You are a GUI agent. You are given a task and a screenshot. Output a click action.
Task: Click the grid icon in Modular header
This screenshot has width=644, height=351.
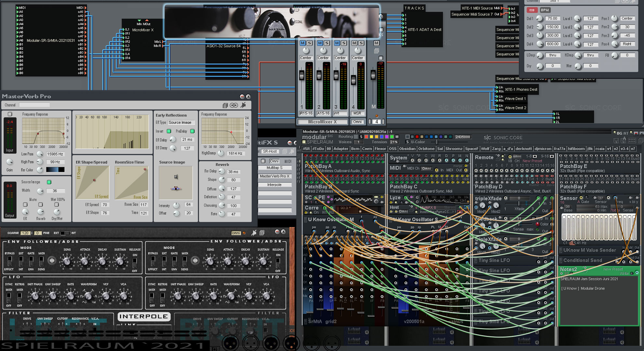pos(632,140)
